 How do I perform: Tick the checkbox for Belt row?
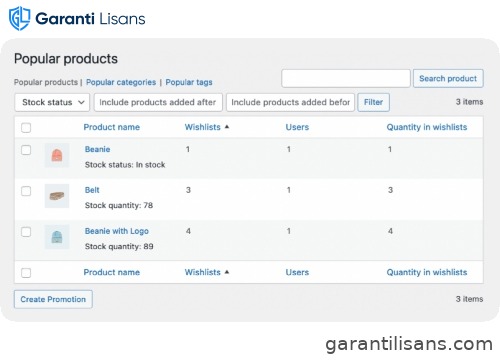coord(26,191)
